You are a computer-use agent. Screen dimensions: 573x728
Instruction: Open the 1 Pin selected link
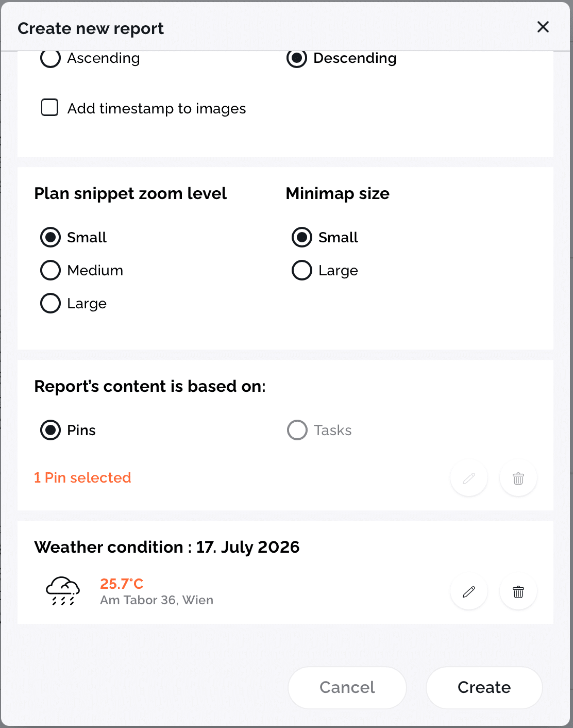(82, 477)
